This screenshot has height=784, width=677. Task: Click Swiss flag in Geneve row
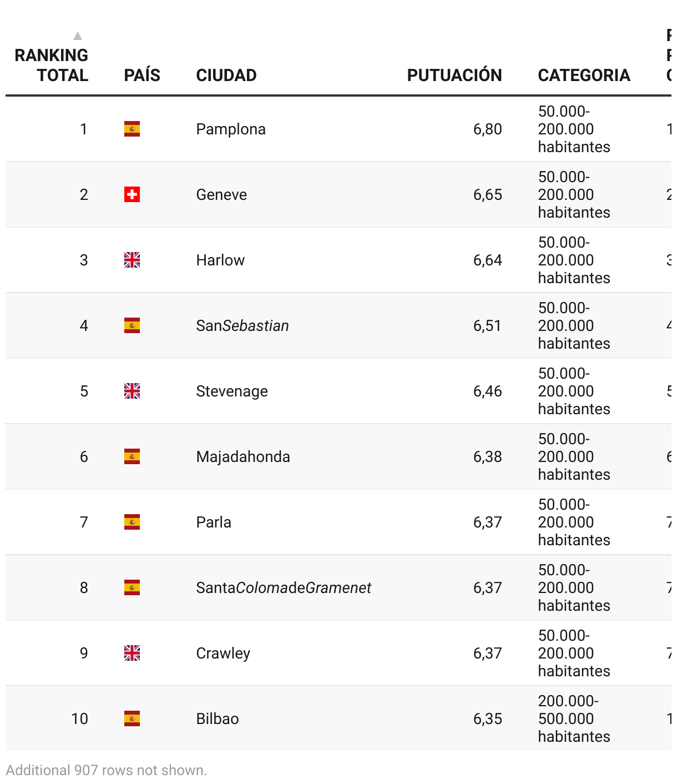[132, 194]
